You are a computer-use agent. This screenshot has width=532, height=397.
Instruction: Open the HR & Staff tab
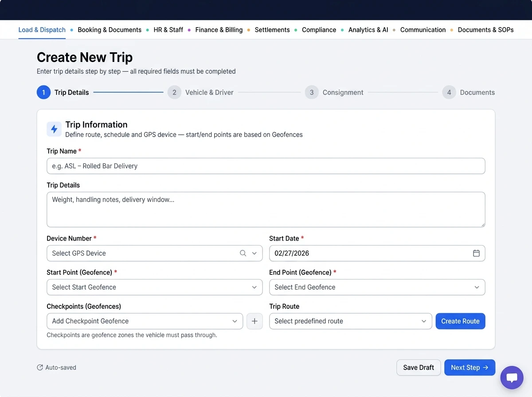coord(168,30)
